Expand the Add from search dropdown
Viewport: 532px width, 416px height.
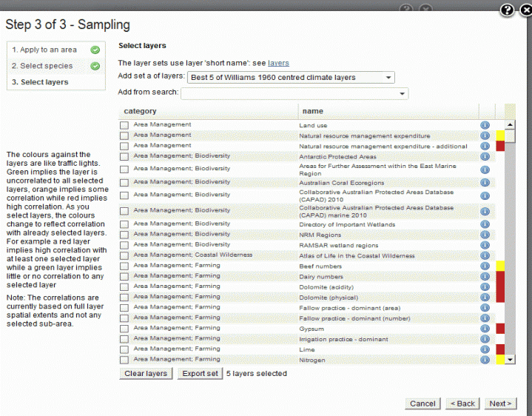coord(402,94)
